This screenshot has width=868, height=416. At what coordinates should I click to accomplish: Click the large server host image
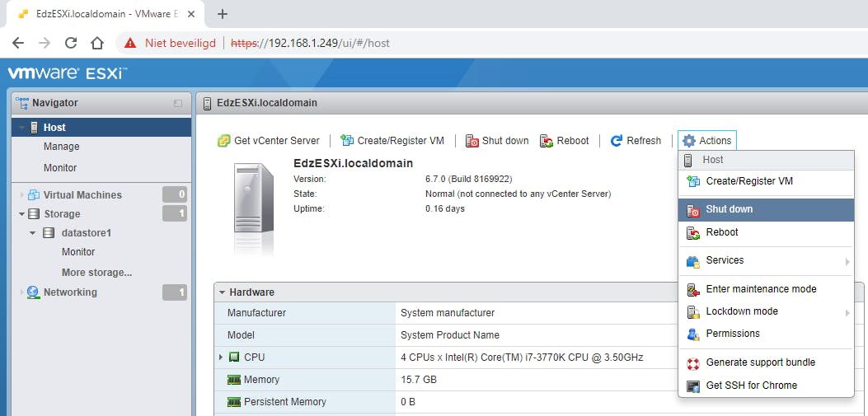click(x=254, y=209)
